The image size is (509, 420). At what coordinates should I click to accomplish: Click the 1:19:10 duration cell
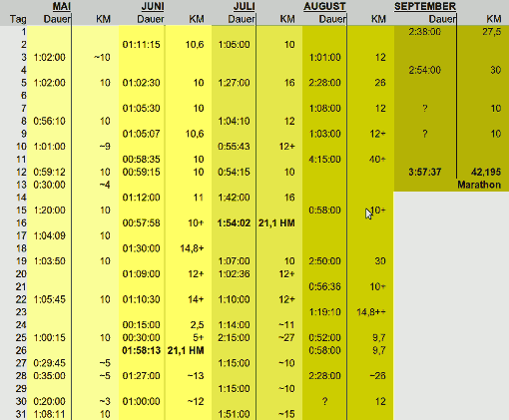pyautogui.click(x=324, y=312)
